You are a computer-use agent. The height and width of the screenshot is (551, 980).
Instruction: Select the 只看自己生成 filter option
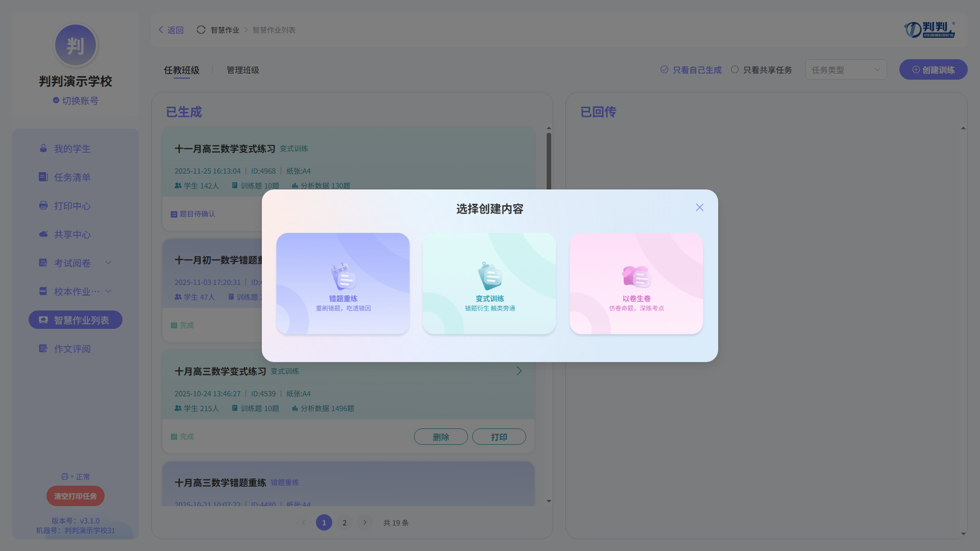[691, 70]
